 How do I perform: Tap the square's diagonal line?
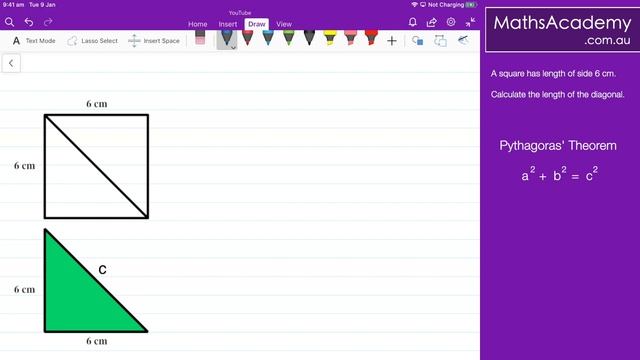click(x=96, y=166)
